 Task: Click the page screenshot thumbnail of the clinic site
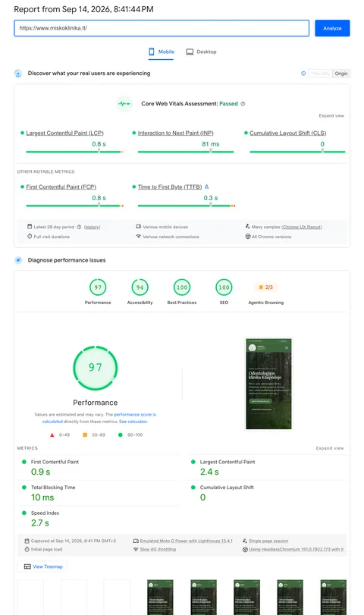pyautogui.click(x=268, y=384)
